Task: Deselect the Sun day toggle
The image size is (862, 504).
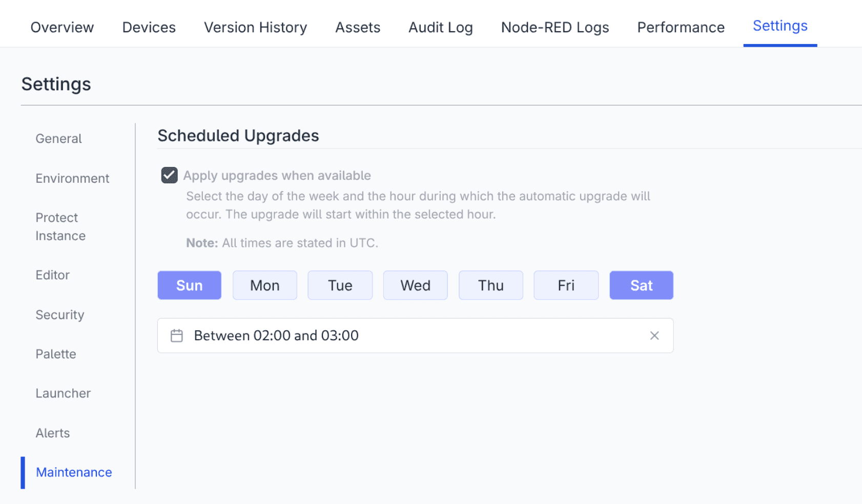Action: pyautogui.click(x=189, y=285)
